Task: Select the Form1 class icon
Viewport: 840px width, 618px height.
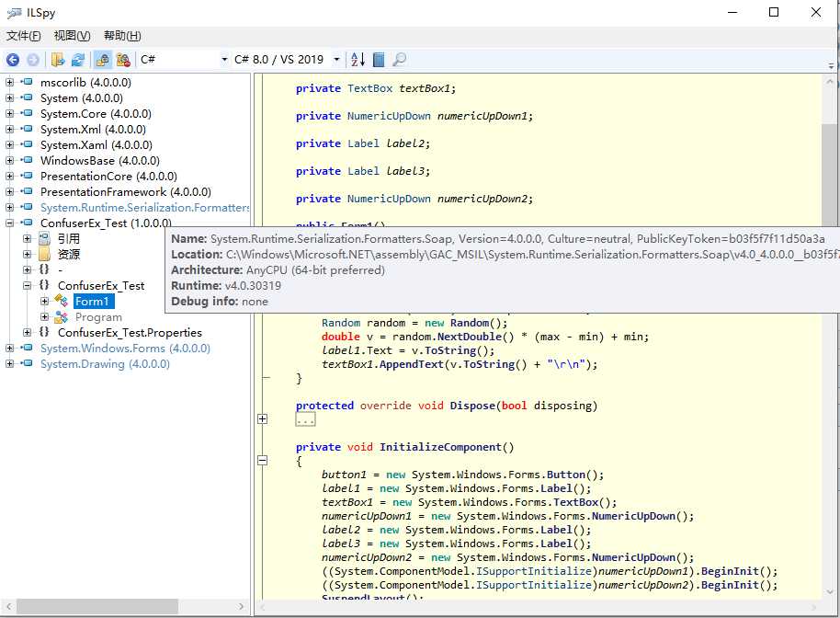Action: point(61,302)
